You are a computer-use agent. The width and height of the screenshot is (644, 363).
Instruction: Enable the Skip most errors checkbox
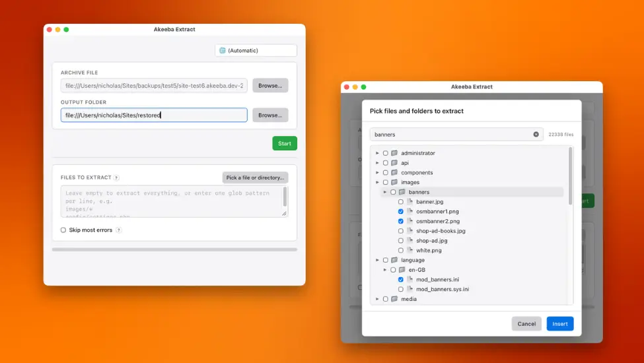(63, 230)
